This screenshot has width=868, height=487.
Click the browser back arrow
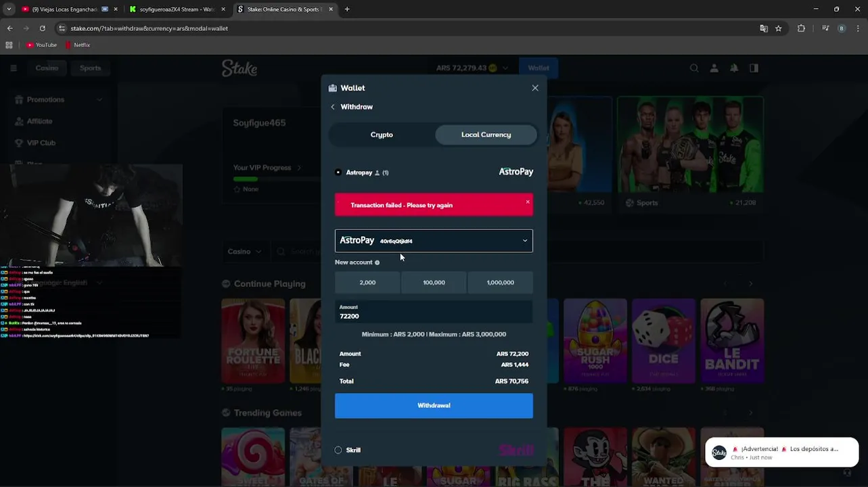pos(9,28)
